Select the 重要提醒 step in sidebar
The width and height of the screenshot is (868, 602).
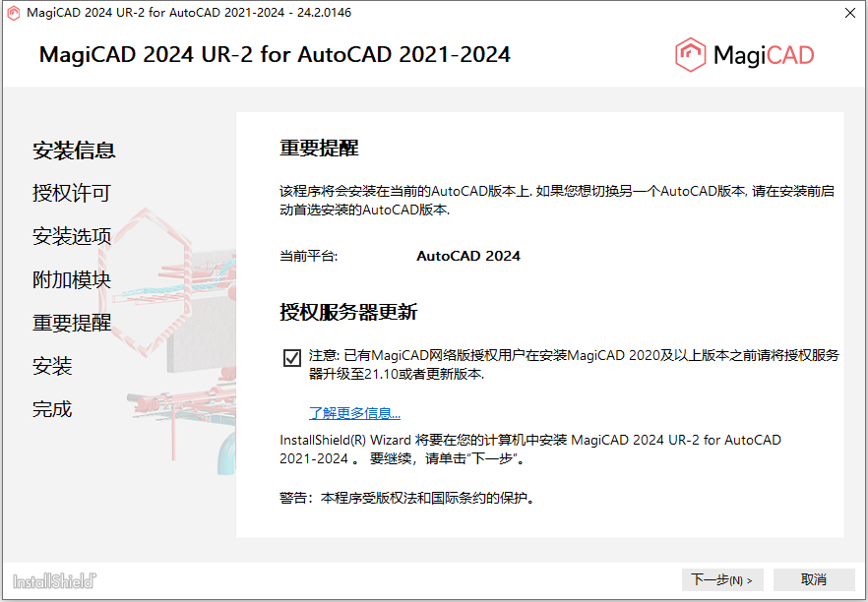72,323
